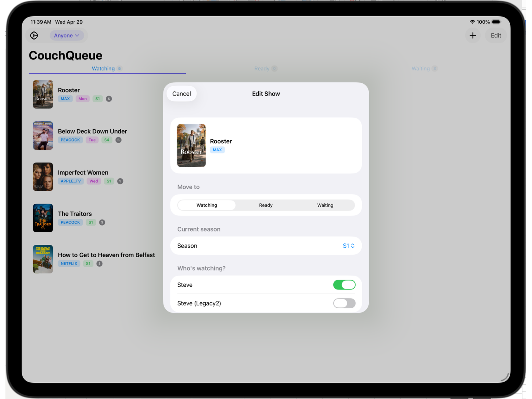532x399 pixels.
Task: Switch to the Watching tab
Action: (107, 69)
